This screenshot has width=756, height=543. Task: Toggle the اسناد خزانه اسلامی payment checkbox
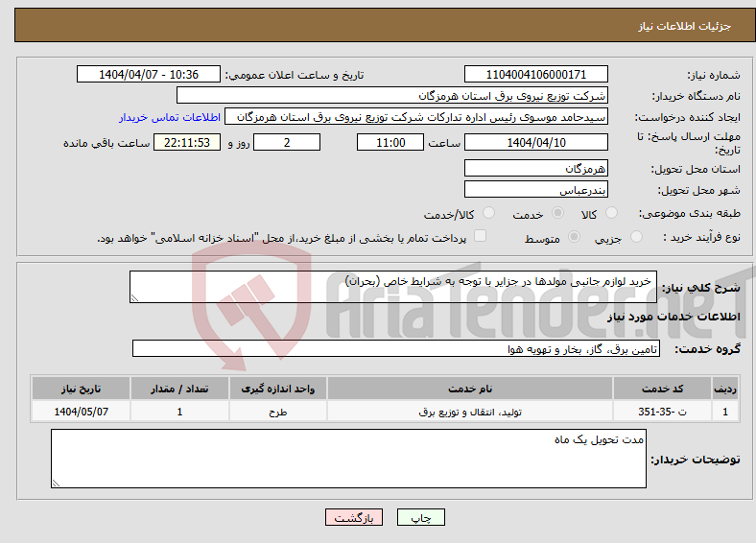click(481, 236)
